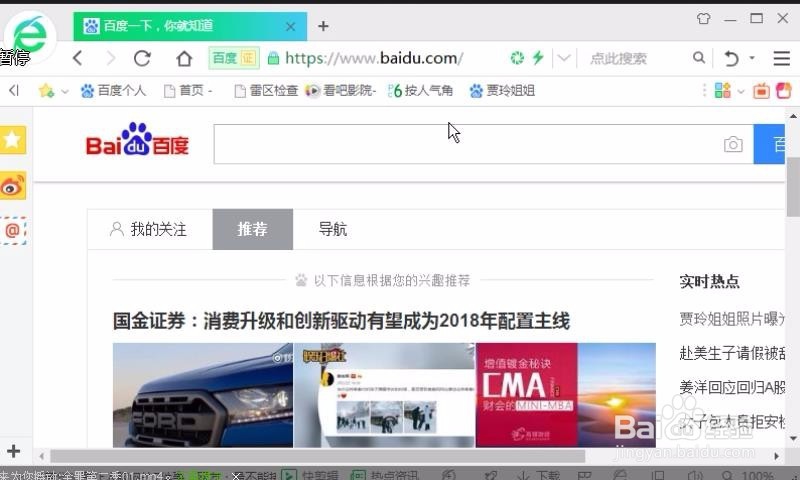Screen dimensions: 800x480
Task: Click the camera image search icon
Action: tap(733, 144)
